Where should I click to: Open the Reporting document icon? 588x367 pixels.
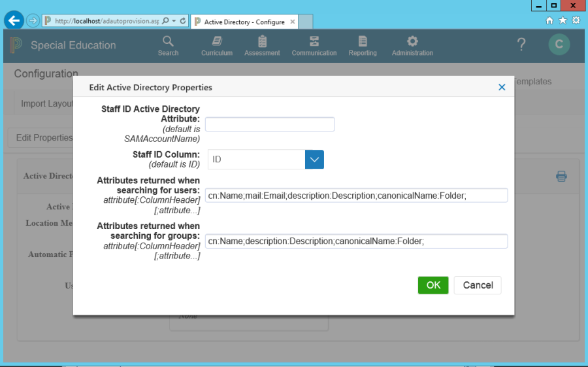pyautogui.click(x=363, y=42)
